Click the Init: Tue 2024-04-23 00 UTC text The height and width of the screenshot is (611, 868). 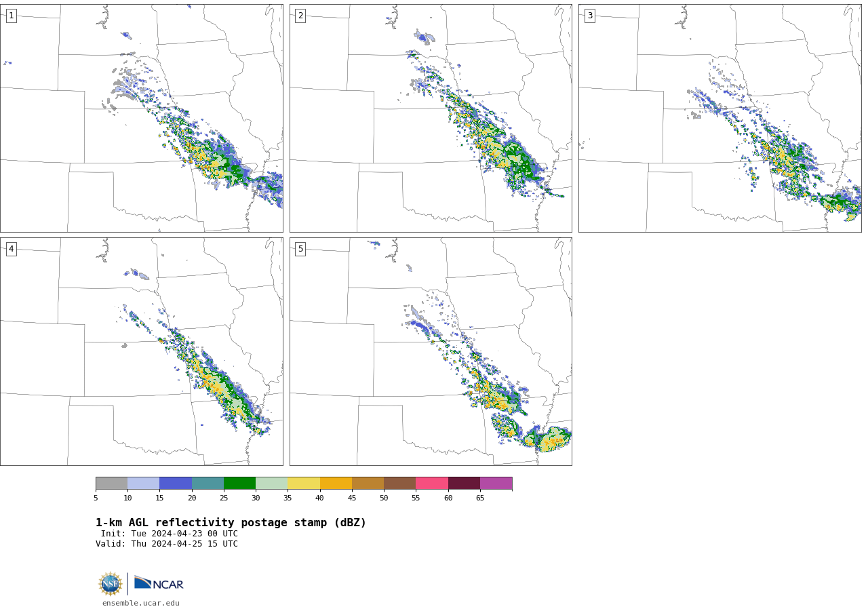tap(170, 534)
